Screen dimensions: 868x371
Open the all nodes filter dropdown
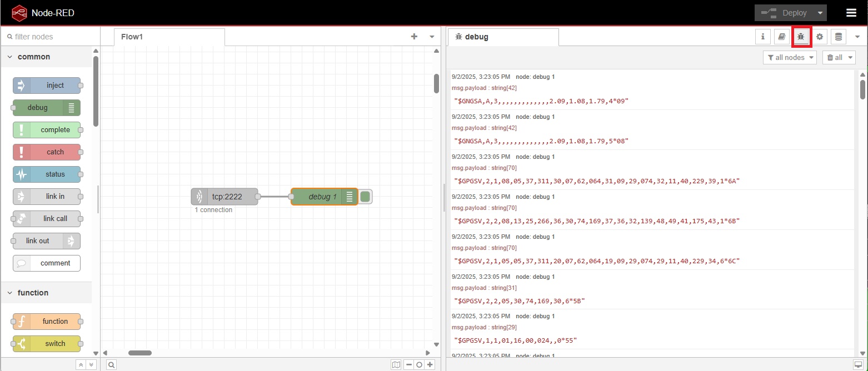[790, 57]
